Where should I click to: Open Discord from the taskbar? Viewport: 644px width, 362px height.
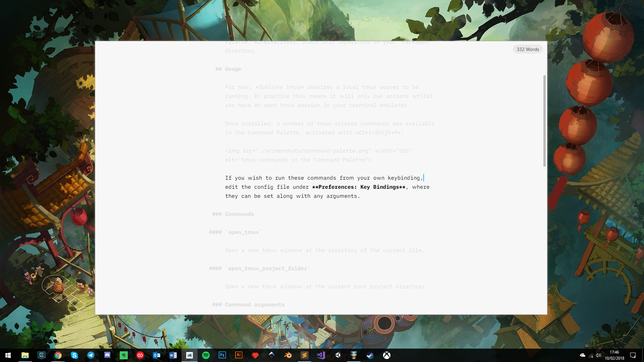107,355
